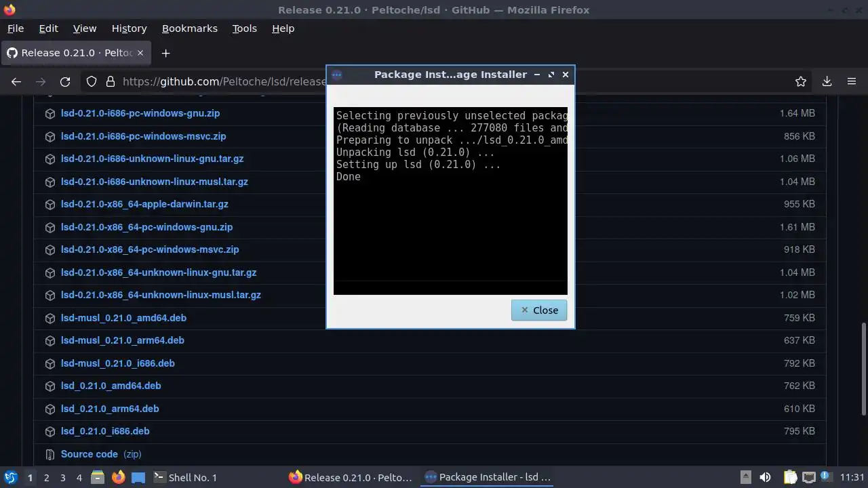Screen dimensions: 868x488
Task: Select the Release 0.21.0 Peltoche tab
Action: pos(75,53)
